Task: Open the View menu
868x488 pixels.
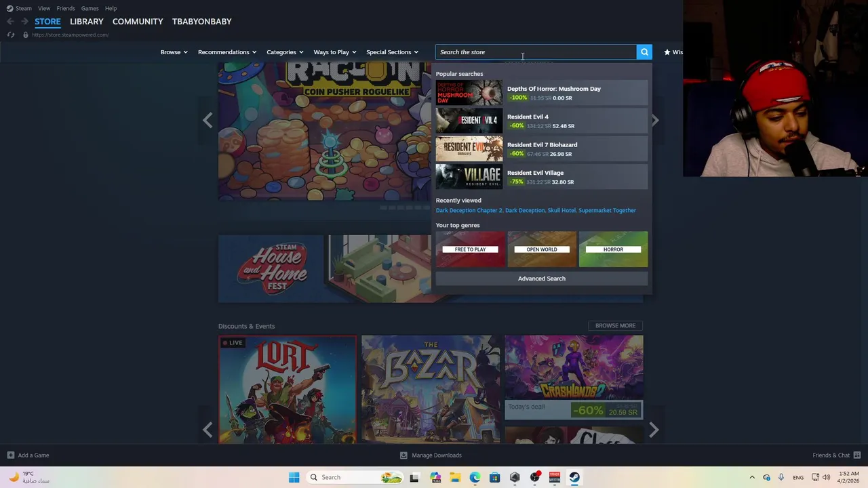Action: (44, 8)
